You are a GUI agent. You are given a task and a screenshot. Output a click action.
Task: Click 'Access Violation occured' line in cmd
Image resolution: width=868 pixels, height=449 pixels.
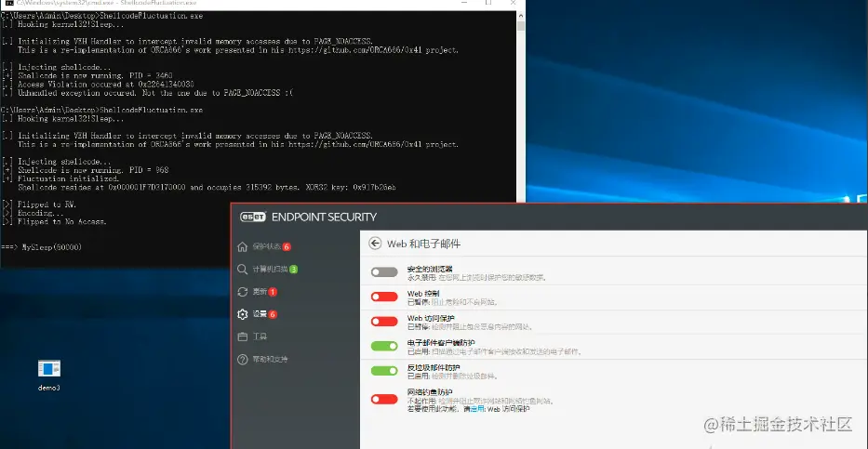98,84
